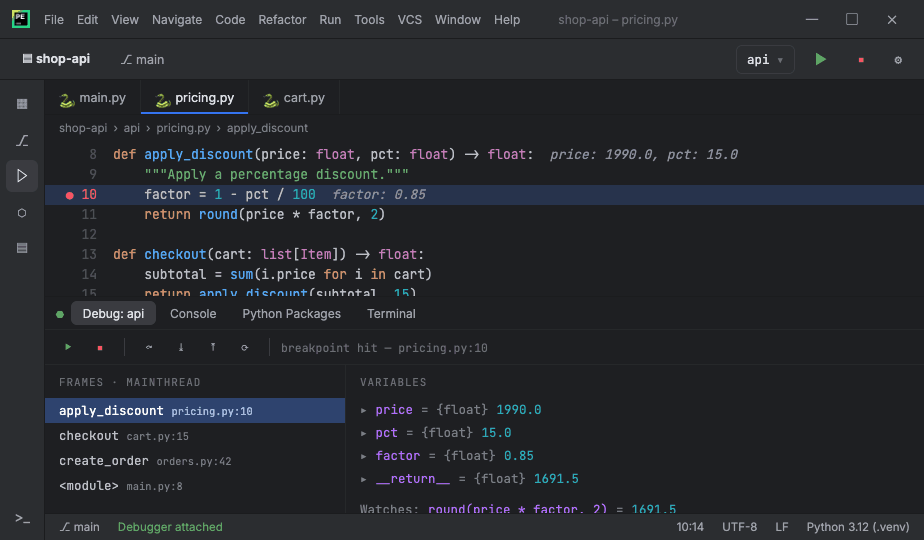Viewport: 924px width, 540px height.
Task: Open the Refactor menu
Action: pos(282,19)
